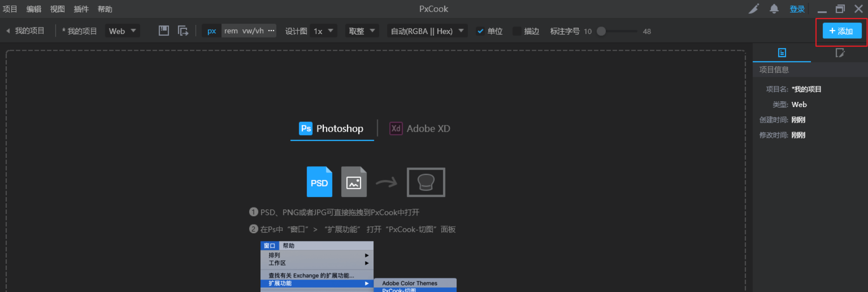Click the 登录 login link
The width and height of the screenshot is (868, 292).
pos(797,9)
